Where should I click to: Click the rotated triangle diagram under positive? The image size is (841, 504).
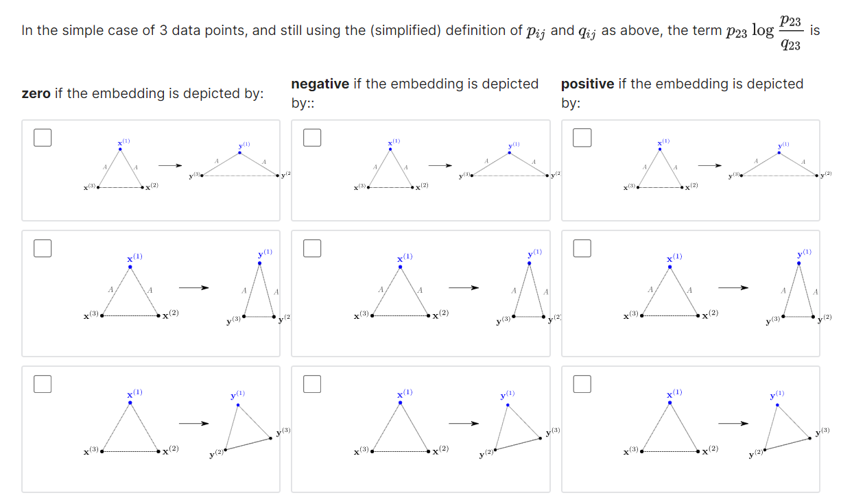(726, 424)
